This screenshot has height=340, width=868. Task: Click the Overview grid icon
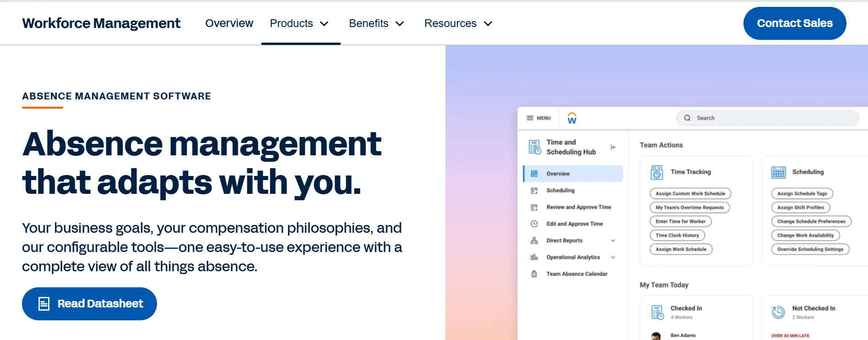[x=534, y=174]
